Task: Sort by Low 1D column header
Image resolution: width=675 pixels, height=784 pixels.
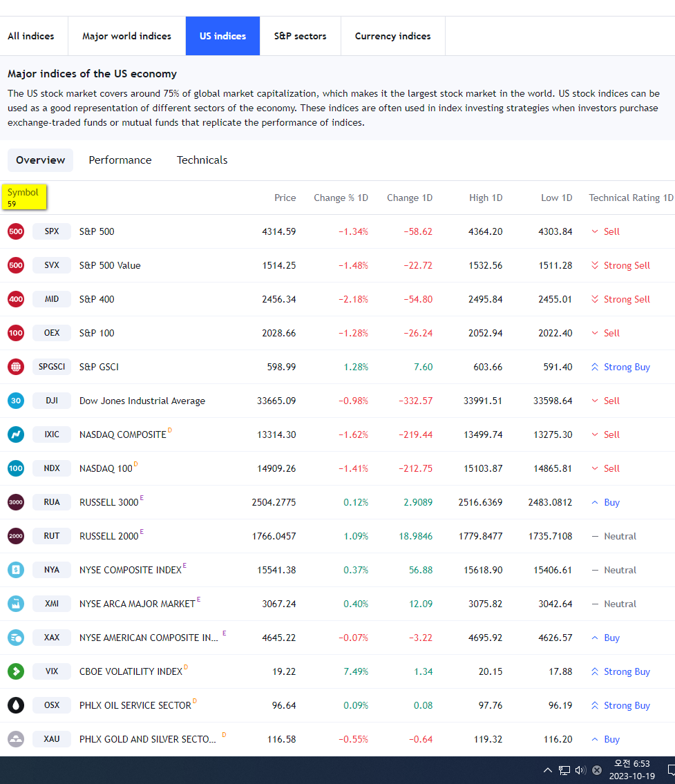Action: point(556,198)
